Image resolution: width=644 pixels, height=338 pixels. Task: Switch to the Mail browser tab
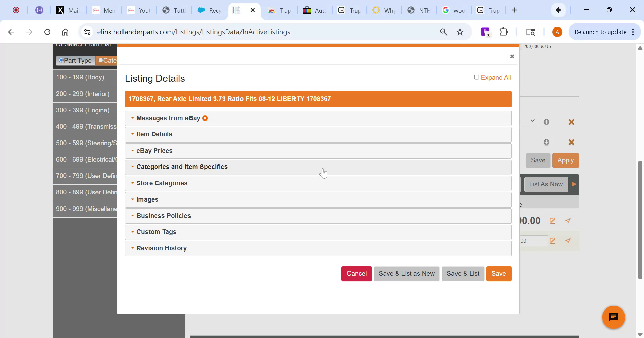coord(69,10)
